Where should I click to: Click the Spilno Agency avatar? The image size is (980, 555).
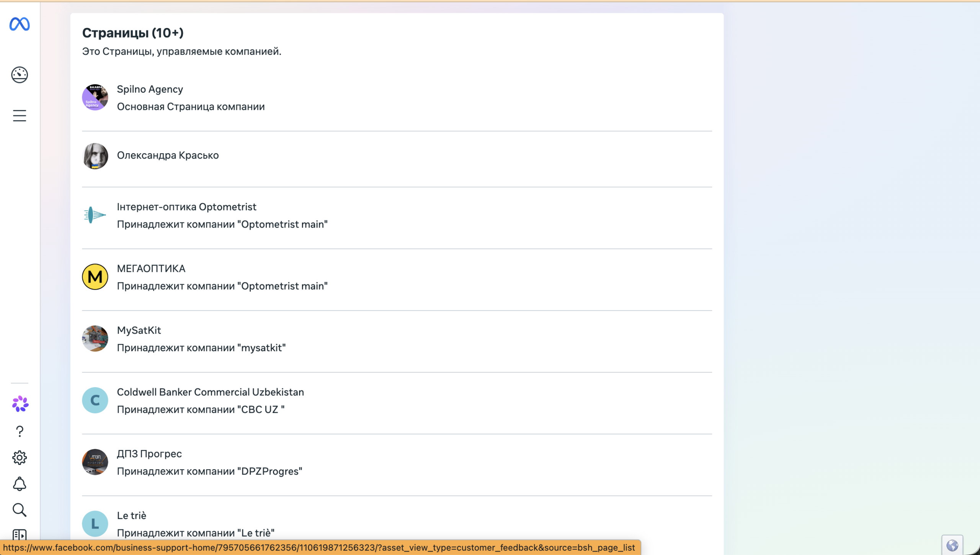[95, 97]
